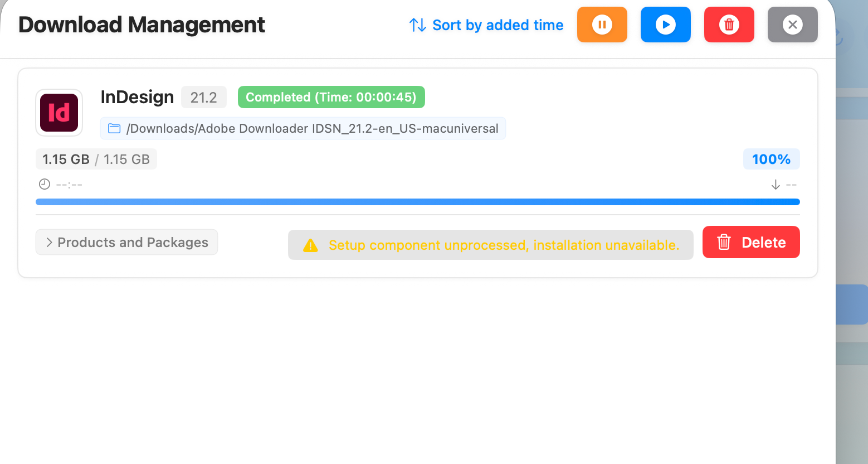Click the folder icon beside the download path
Viewport: 868px width, 464px height.
(114, 129)
